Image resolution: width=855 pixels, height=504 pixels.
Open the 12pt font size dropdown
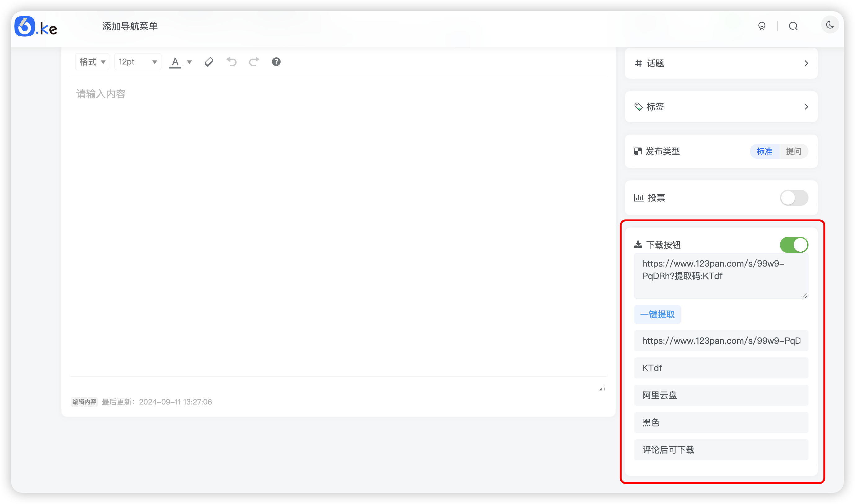point(138,61)
